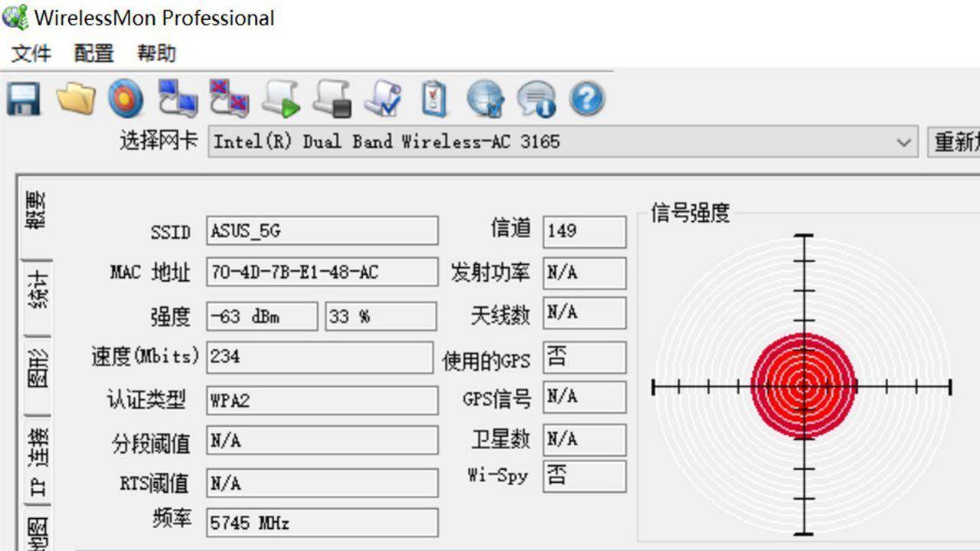The height and width of the screenshot is (551, 980).
Task: Open a saved file with the folder icon
Action: 73,99
